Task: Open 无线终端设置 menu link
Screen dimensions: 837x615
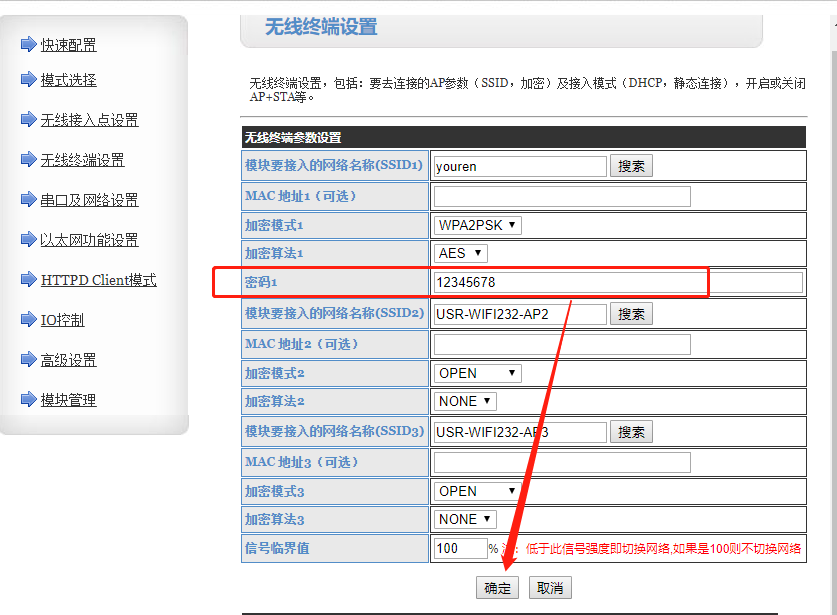Action: coord(82,160)
